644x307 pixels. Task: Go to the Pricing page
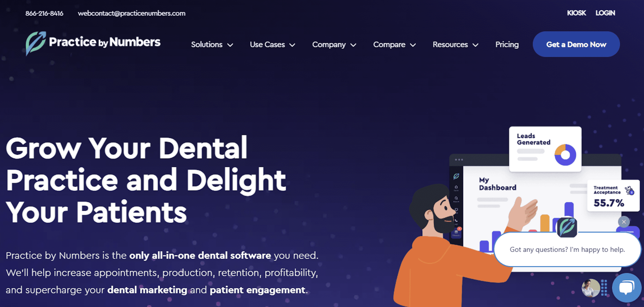(x=507, y=44)
